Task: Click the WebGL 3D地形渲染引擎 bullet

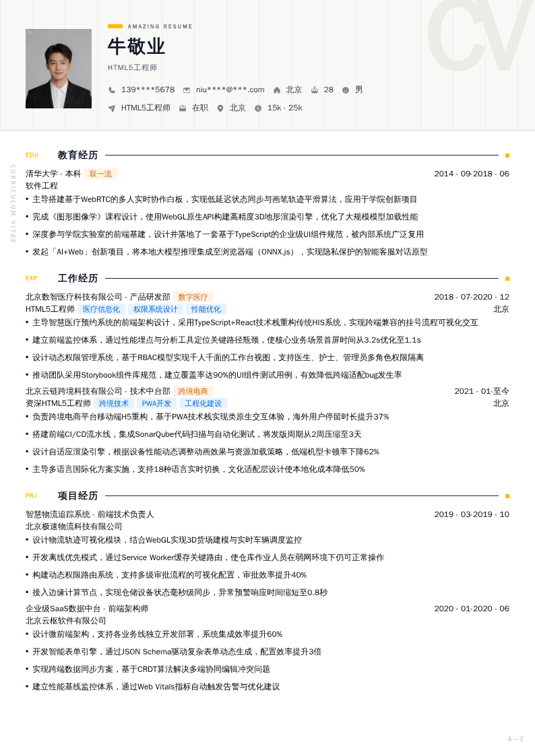Action: (225, 217)
